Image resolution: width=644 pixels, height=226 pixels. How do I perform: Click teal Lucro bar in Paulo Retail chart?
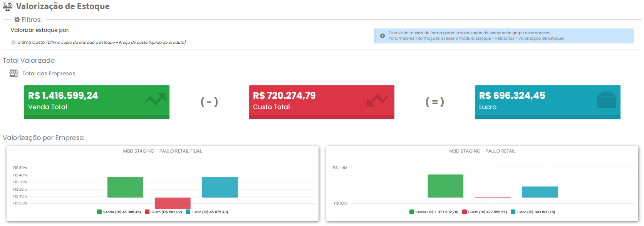tap(540, 192)
